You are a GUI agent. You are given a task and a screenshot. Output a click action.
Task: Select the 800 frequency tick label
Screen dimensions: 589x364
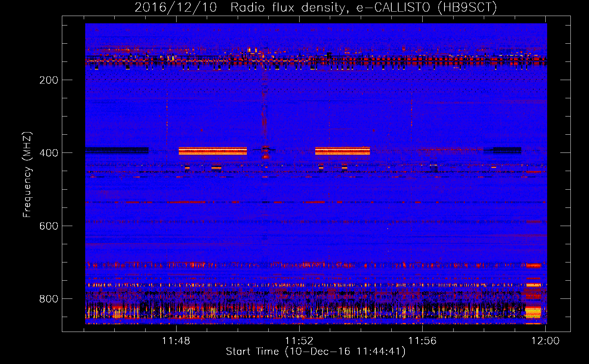click(49, 299)
